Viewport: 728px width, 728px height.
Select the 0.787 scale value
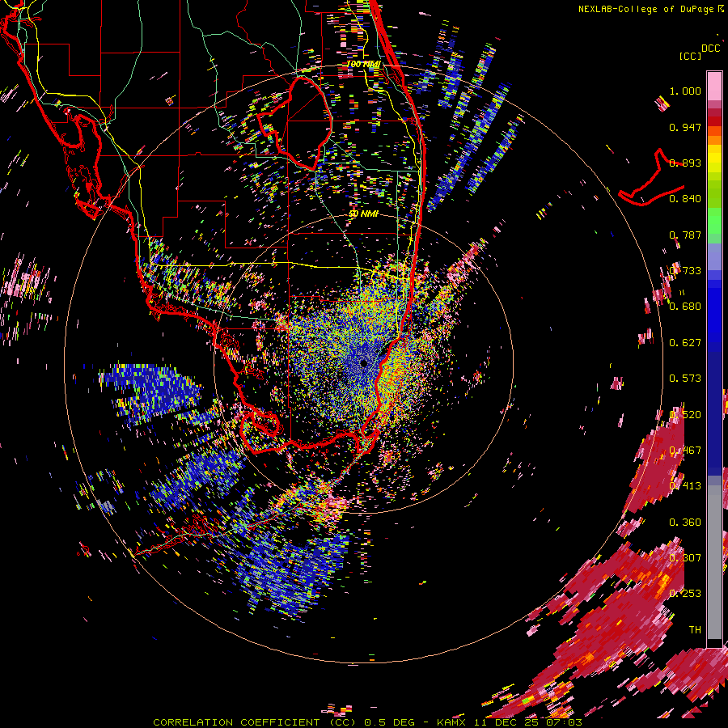pos(685,235)
